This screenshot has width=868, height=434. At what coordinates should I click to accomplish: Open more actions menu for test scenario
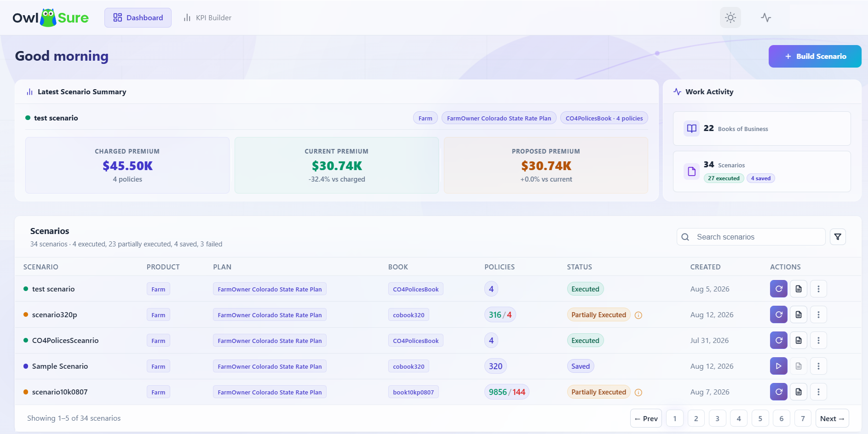[x=818, y=289]
